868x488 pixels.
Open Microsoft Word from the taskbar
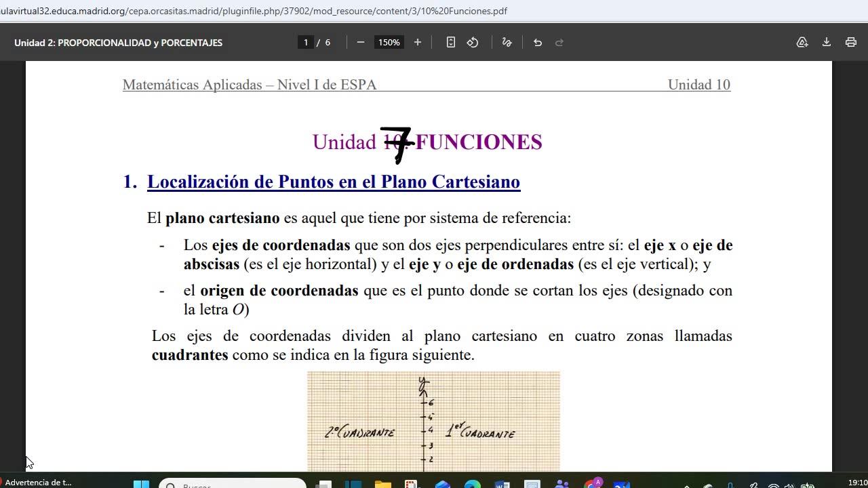point(502,484)
